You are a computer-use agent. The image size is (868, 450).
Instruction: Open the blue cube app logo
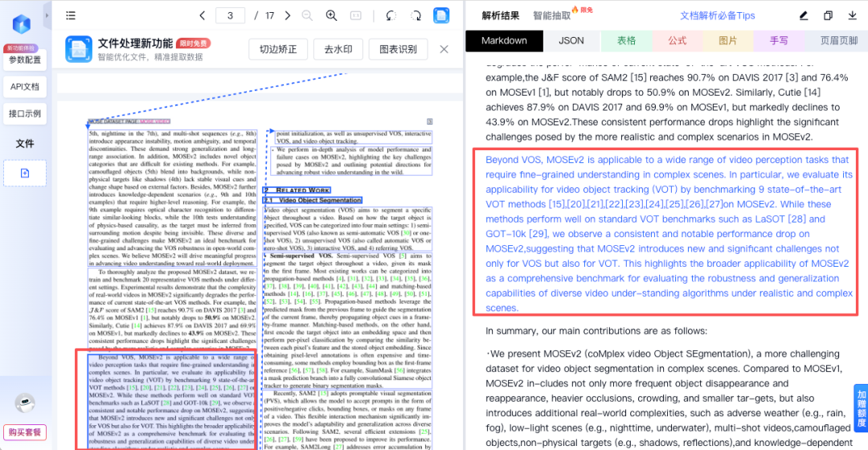pyautogui.click(x=22, y=24)
